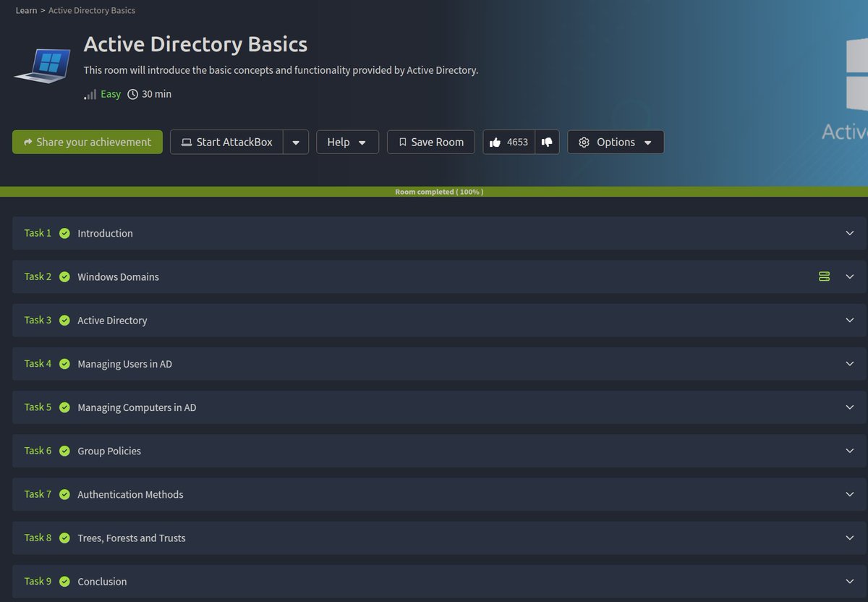Click the server icon on Task 2

pos(824,276)
